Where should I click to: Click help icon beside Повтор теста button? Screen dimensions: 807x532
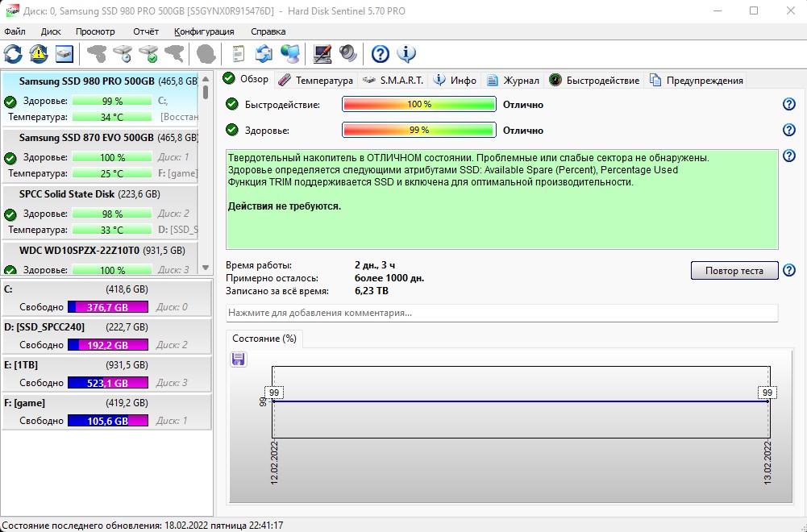[x=789, y=270]
